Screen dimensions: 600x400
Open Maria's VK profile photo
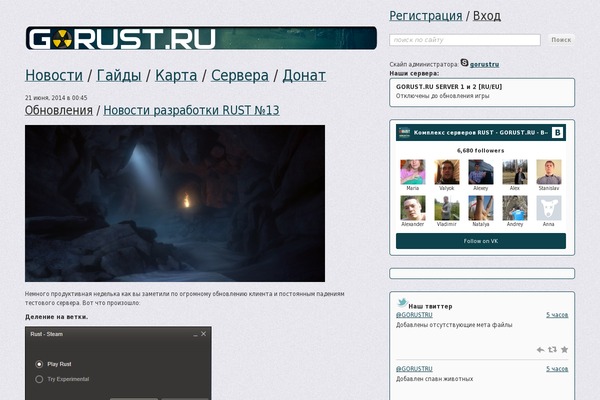(412, 172)
